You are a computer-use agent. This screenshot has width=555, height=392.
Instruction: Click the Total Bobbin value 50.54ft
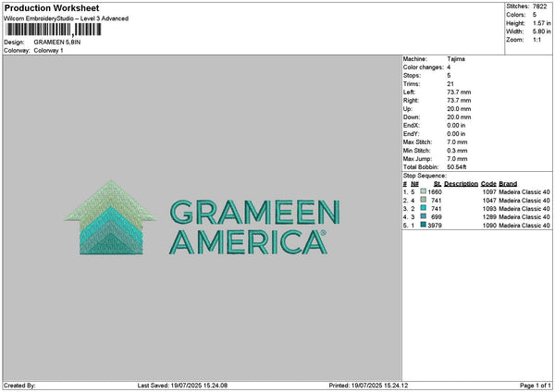tap(457, 167)
